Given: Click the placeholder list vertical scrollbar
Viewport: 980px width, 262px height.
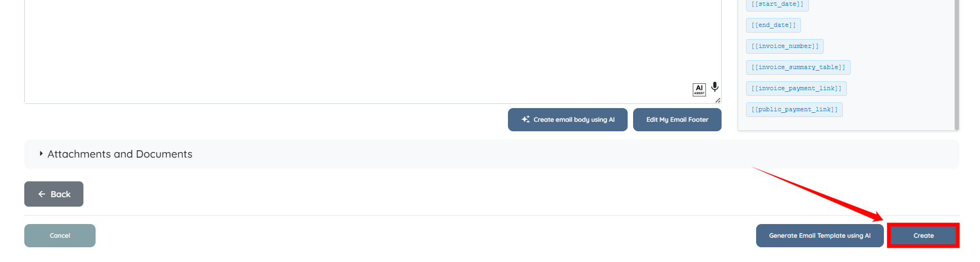Looking at the screenshot, I should (x=956, y=63).
